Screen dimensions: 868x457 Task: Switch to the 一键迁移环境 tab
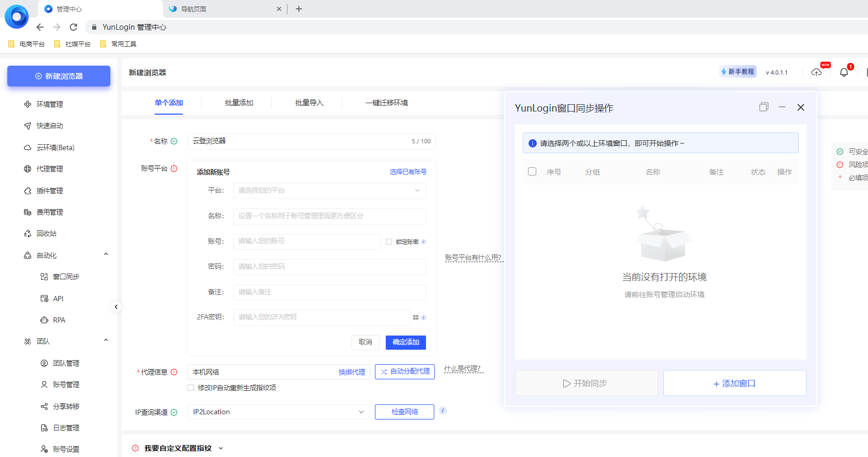pos(386,103)
